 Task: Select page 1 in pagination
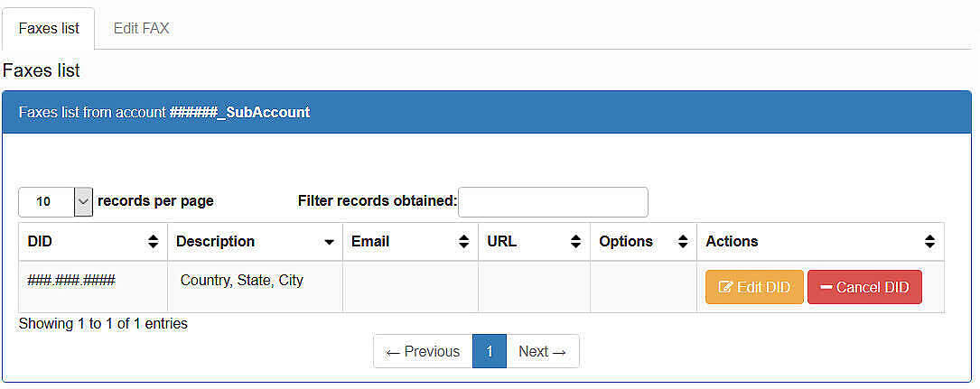tap(490, 351)
